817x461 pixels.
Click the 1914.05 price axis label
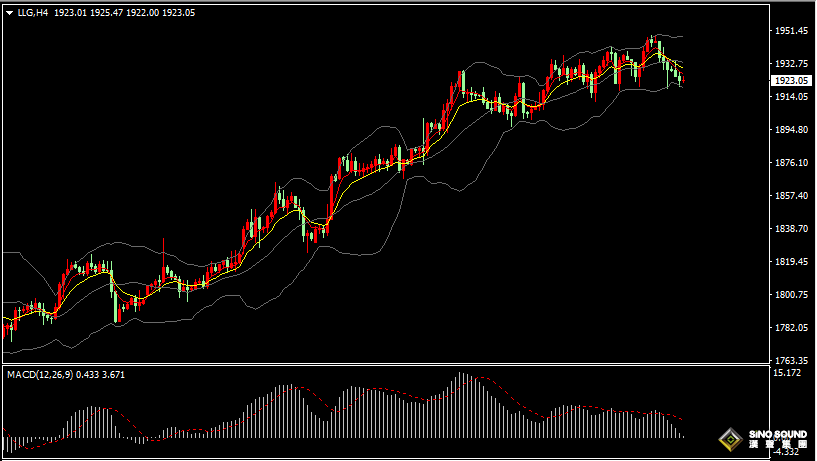[791, 97]
